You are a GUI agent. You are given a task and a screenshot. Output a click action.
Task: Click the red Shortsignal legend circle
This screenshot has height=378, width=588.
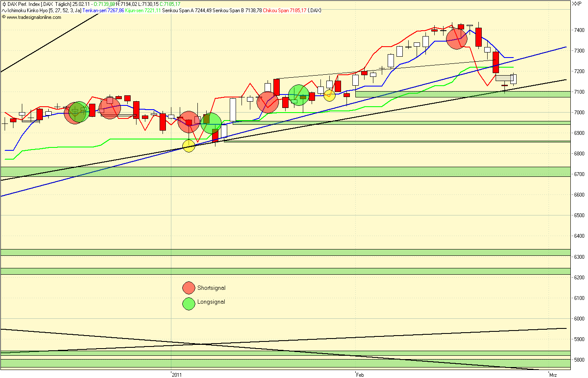coord(189,288)
